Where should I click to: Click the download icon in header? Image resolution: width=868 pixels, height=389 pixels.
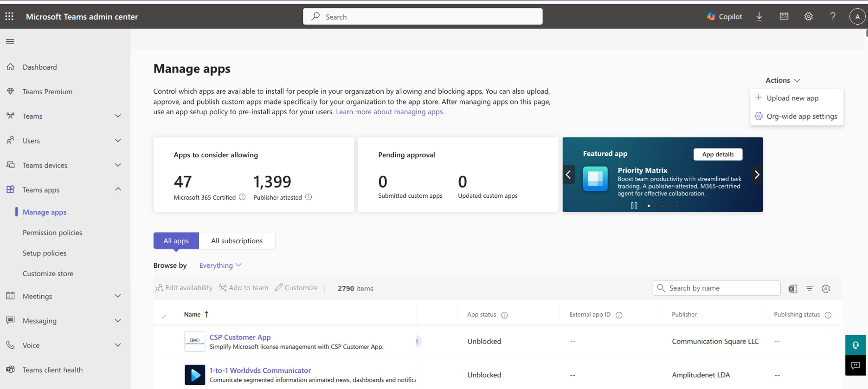pyautogui.click(x=759, y=17)
